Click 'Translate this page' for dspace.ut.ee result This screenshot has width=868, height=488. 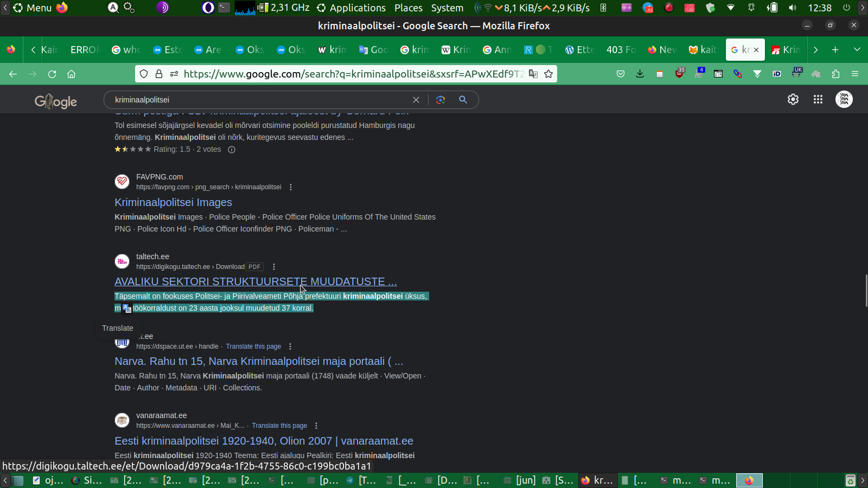[x=253, y=346]
